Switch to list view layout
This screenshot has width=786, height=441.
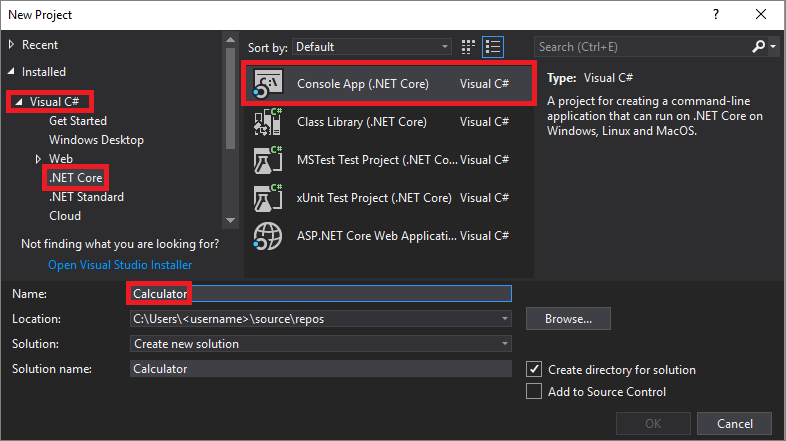pos(493,47)
